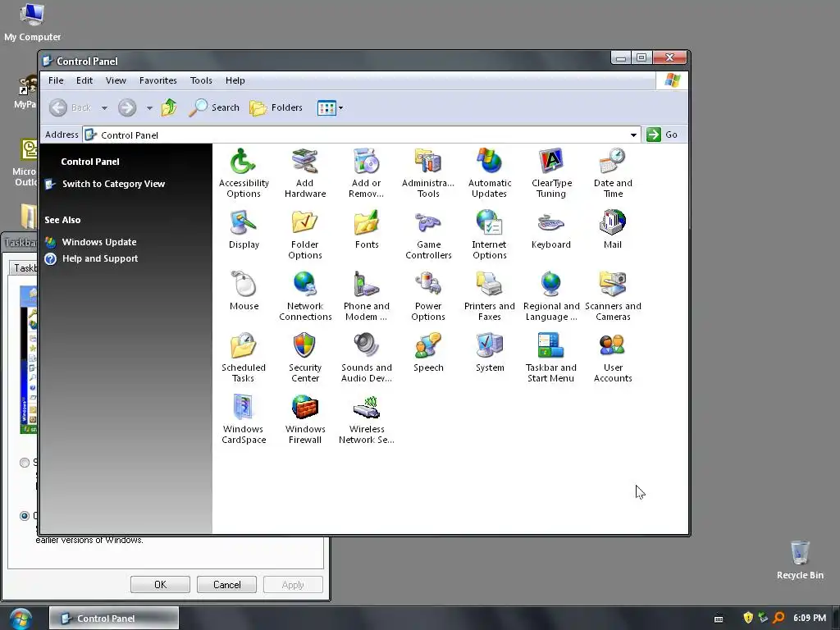Open the Tools menu
The height and width of the screenshot is (630, 840).
tap(201, 80)
